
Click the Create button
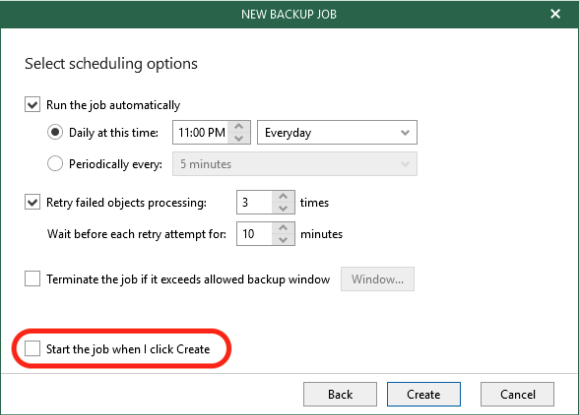point(424,394)
